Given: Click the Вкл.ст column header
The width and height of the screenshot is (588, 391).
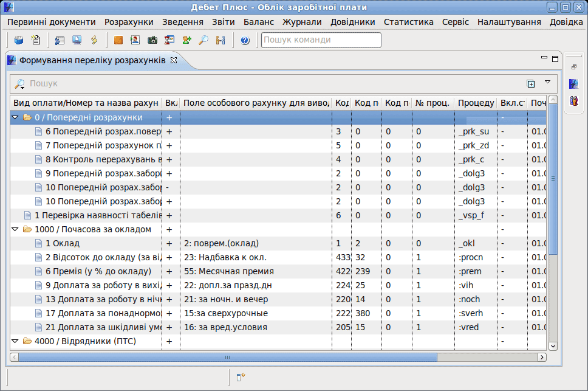Looking at the screenshot, I should [512, 103].
